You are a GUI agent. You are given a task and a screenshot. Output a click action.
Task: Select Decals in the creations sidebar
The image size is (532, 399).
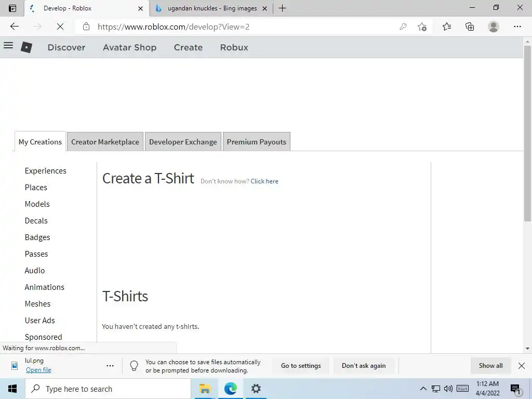tap(36, 221)
